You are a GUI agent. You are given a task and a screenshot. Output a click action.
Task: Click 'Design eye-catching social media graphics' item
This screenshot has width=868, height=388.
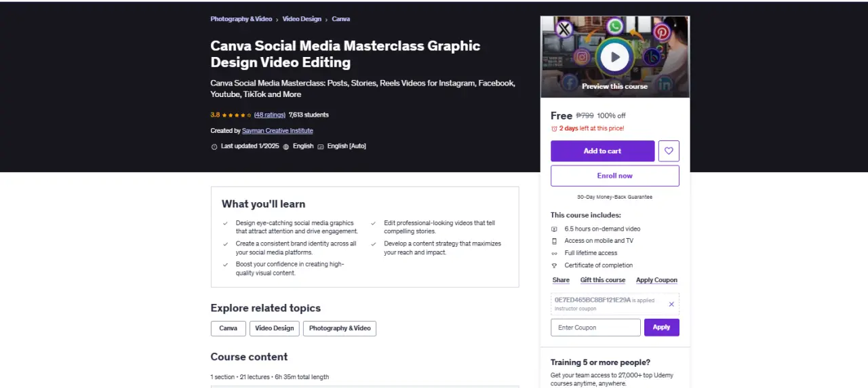[297, 227]
